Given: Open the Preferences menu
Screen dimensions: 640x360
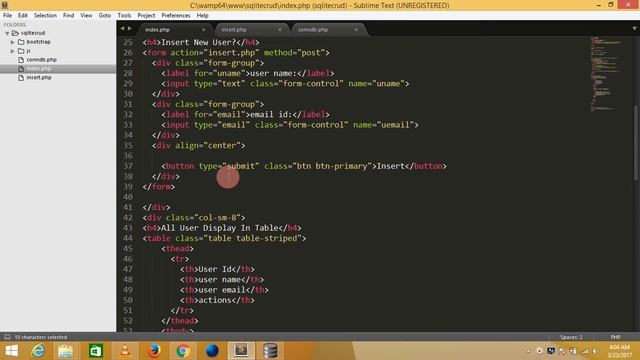Looking at the screenshot, I should 176,15.
